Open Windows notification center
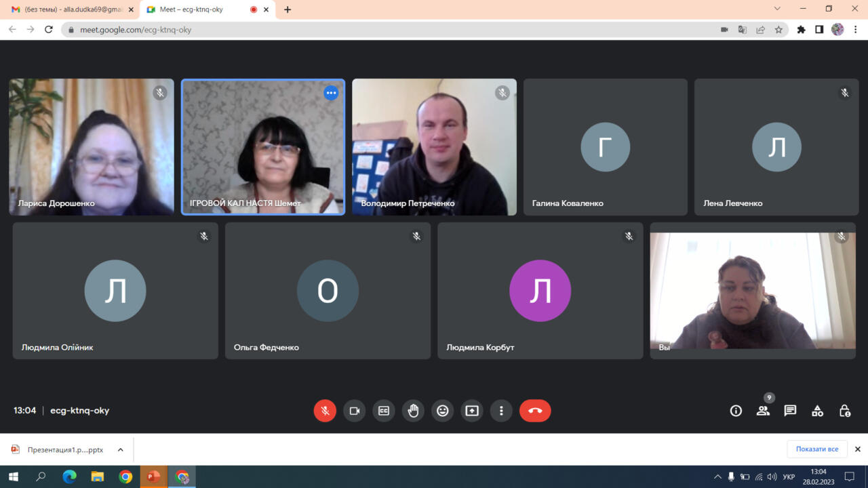 850,476
